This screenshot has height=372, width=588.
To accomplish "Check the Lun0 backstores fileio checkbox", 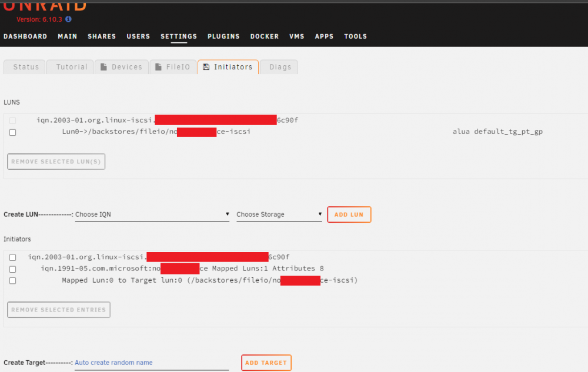I will (13, 132).
